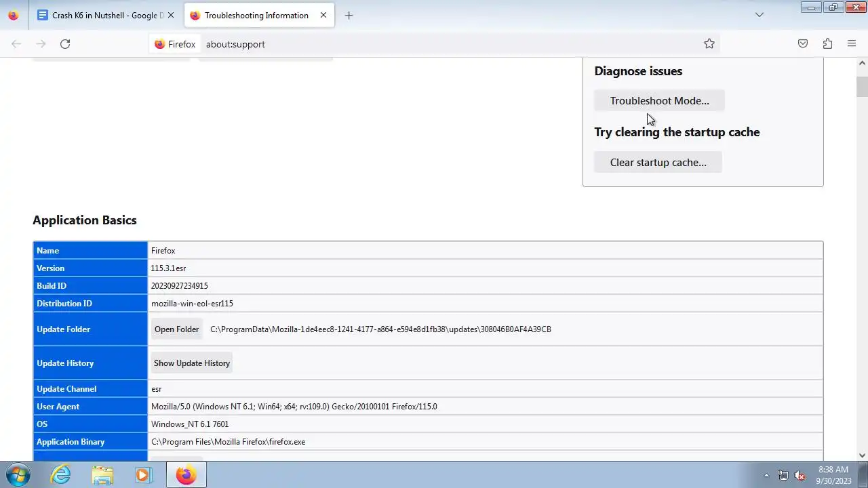Click the OS value Windows_NT 6.1 7601
Screen dimensions: 868x488
(x=190, y=424)
